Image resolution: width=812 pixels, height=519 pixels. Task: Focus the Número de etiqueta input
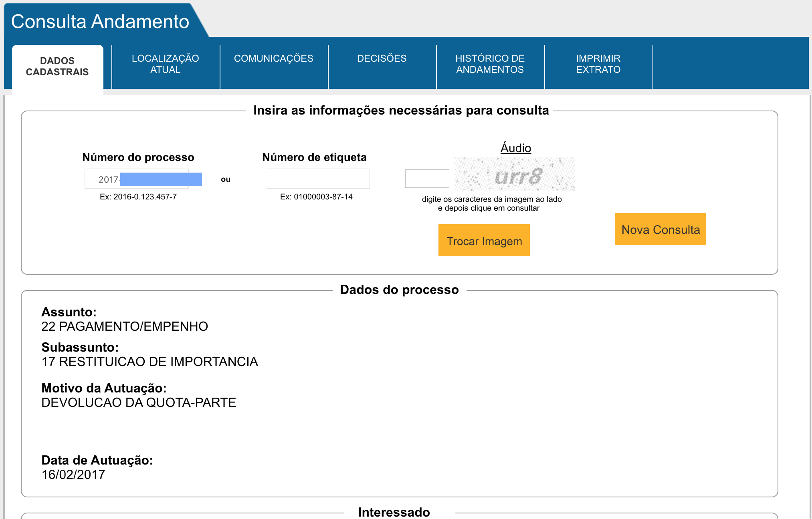[x=317, y=179]
